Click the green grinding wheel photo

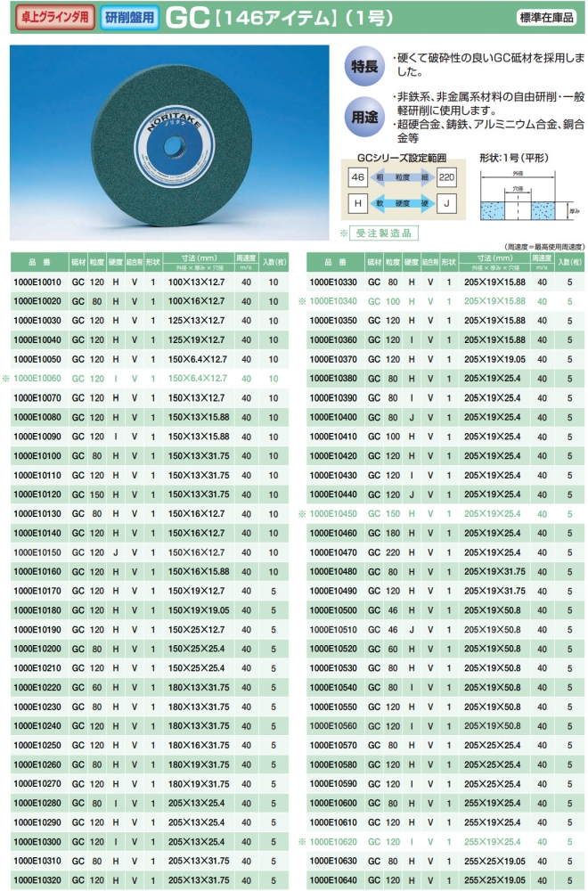point(169,143)
